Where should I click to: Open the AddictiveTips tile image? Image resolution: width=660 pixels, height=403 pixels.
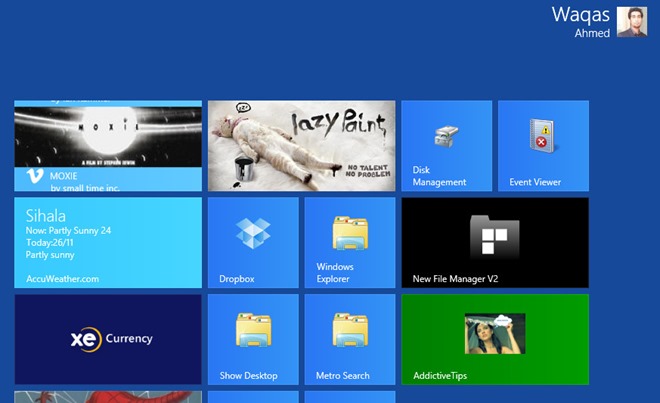click(x=495, y=334)
